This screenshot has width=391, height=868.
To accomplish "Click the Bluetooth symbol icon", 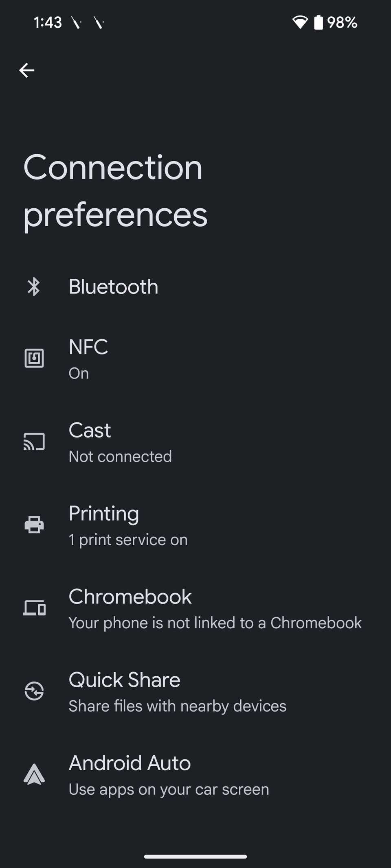I will click(34, 287).
